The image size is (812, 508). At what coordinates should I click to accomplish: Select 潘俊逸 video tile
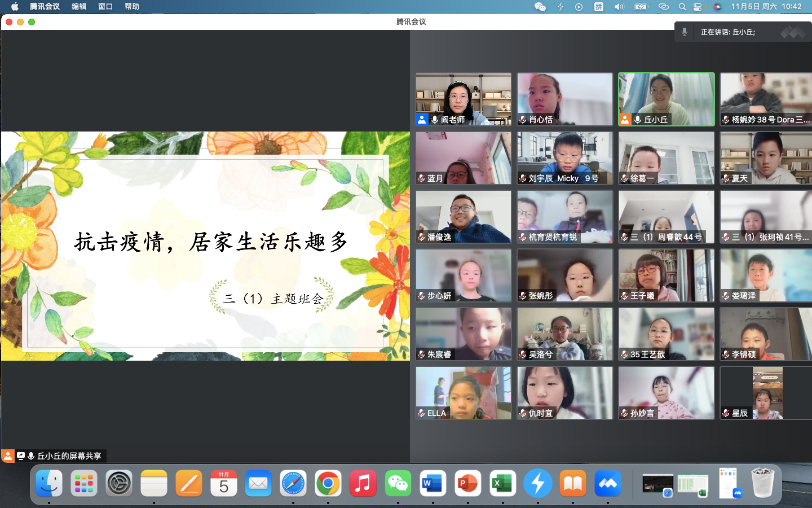464,217
